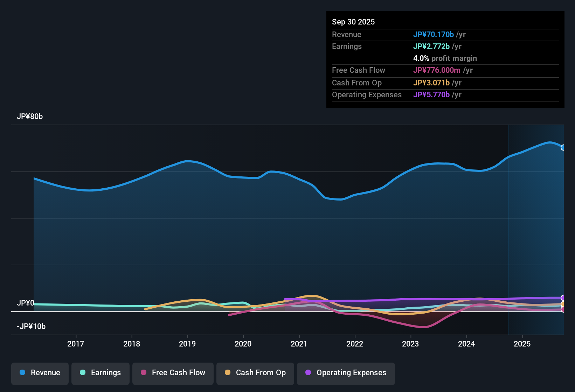Click the teal Earnings legend dot

point(83,373)
